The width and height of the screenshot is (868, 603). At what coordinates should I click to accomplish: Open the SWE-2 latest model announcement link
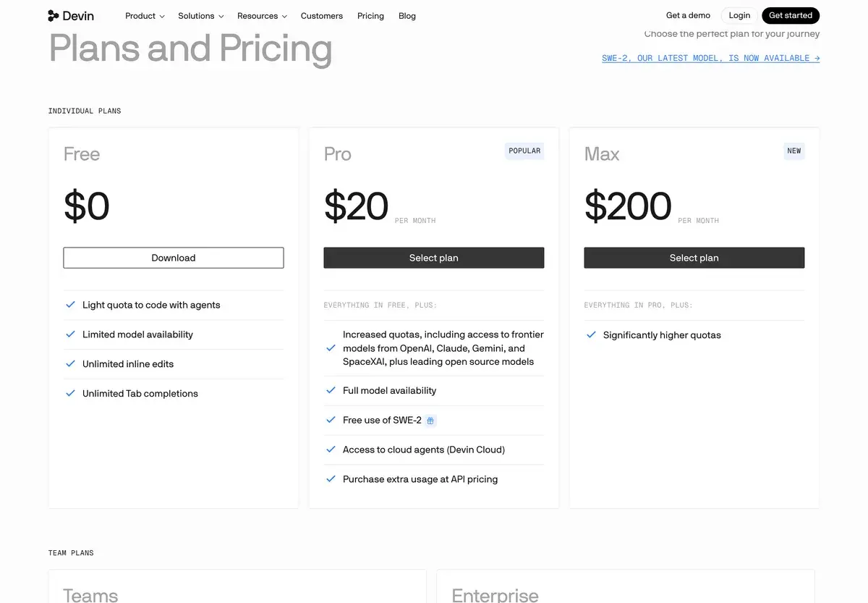(710, 58)
